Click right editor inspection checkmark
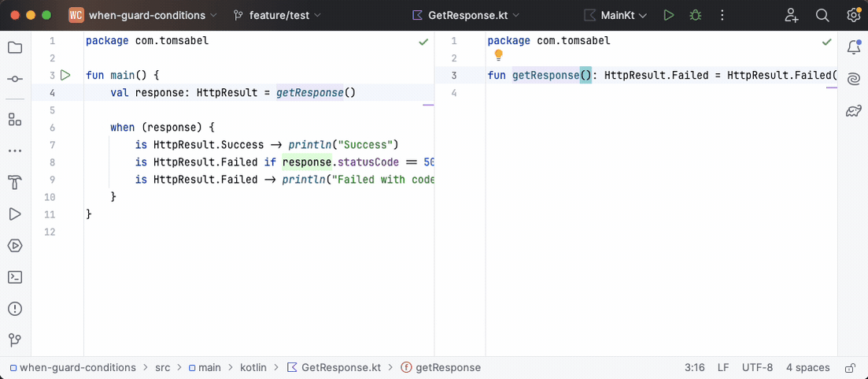The width and height of the screenshot is (868, 379). coord(826,42)
